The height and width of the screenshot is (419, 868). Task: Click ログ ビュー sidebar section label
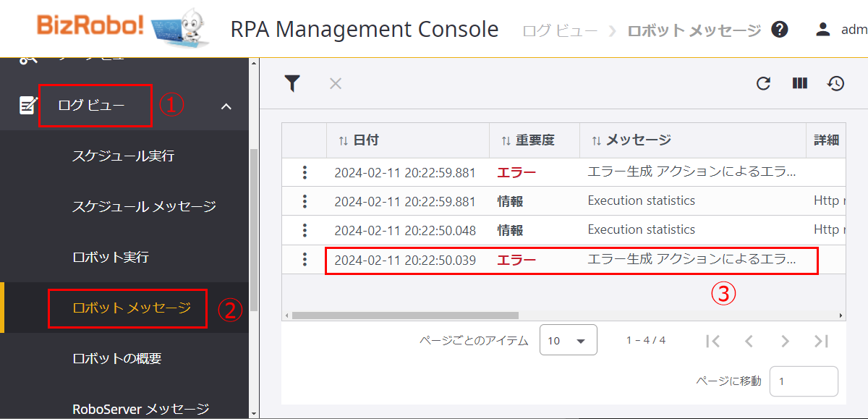[x=91, y=106]
